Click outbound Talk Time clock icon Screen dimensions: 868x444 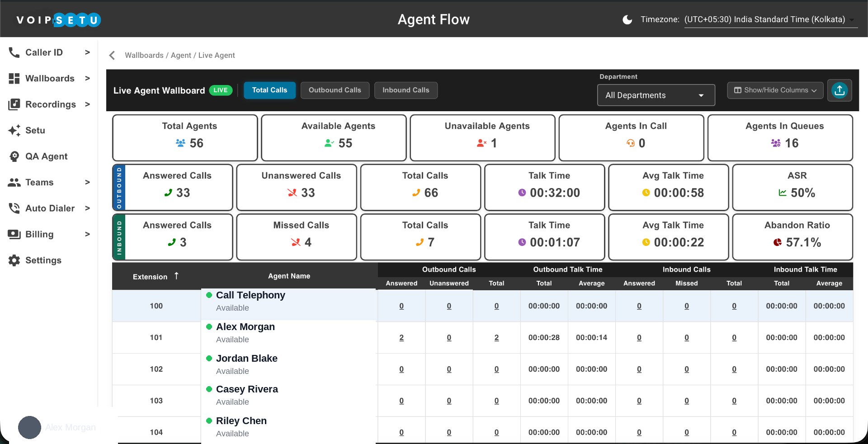522,193
